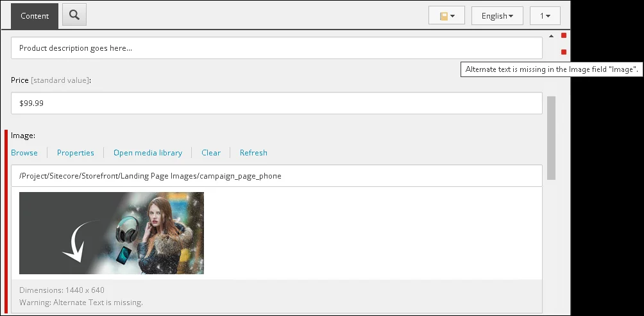The height and width of the screenshot is (316, 644).
Task: Open the English language dropdown
Action: click(x=497, y=15)
